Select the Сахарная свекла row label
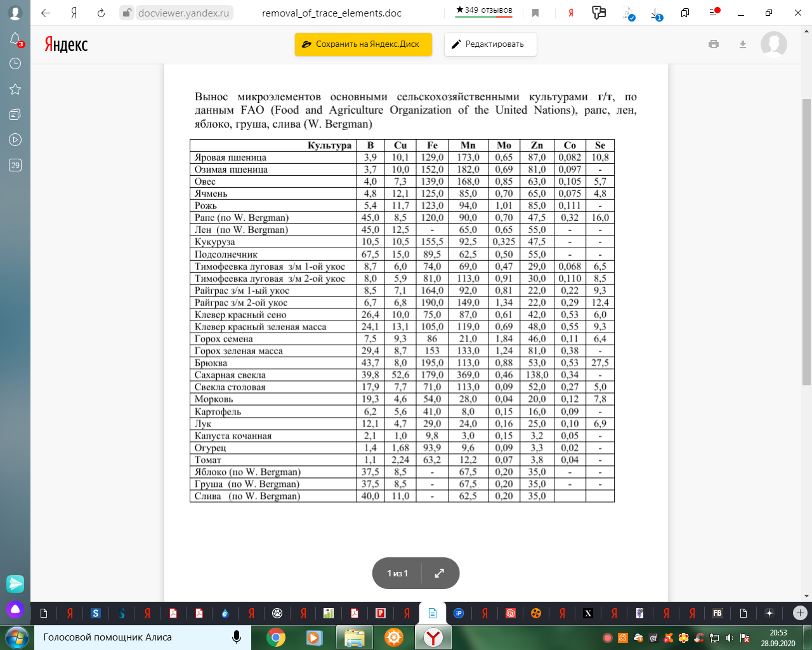The image size is (812, 650). (x=230, y=375)
